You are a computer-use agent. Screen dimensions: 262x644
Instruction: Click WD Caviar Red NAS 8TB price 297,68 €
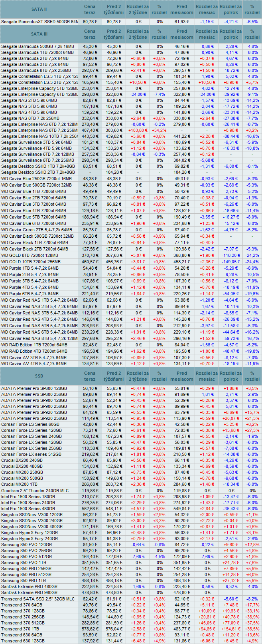click(90, 338)
